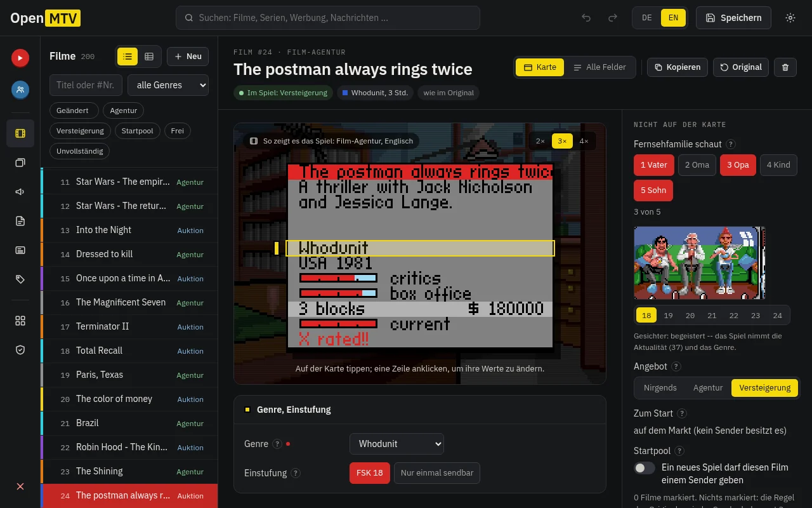Toggle the Startpool switch

pyautogui.click(x=645, y=468)
